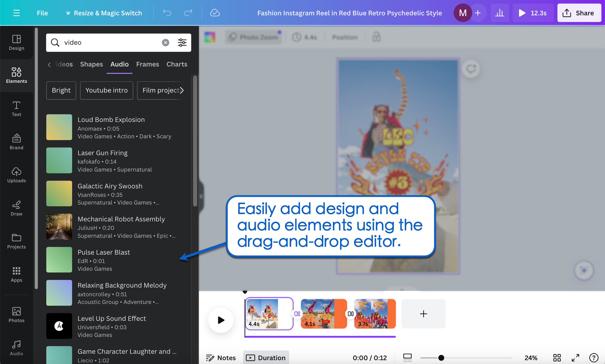Open the hamburger main menu

[x=16, y=13]
